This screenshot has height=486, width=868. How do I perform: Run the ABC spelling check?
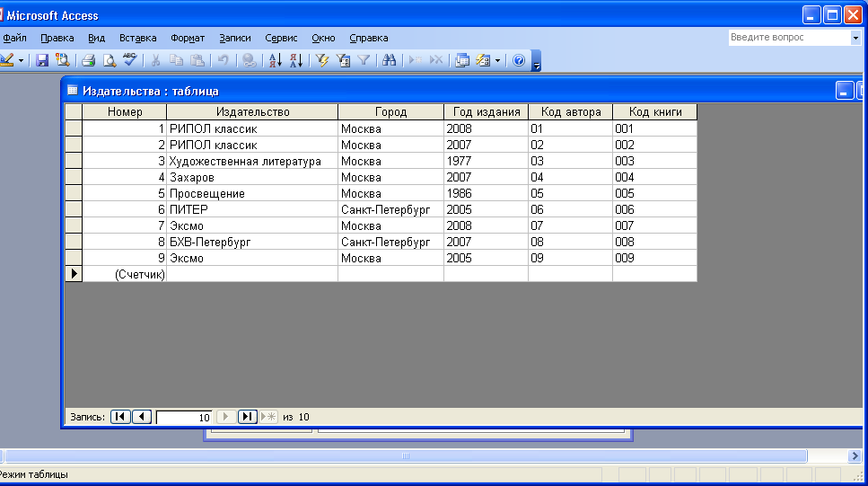[130, 60]
